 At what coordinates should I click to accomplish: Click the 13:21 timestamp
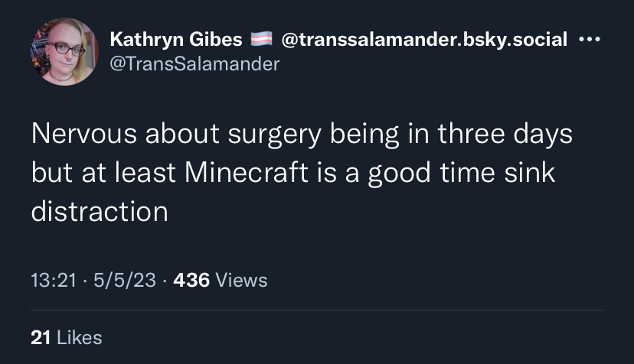tap(54, 280)
